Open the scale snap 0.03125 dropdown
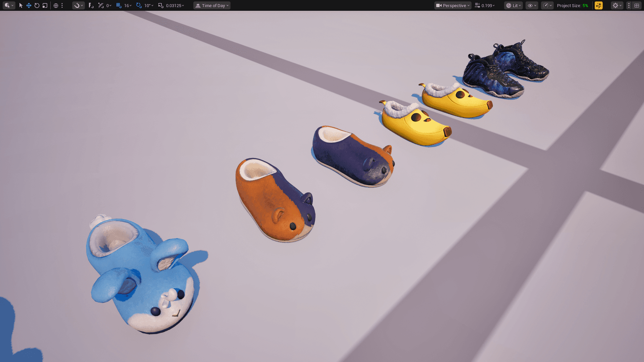This screenshot has width=644, height=362. pos(175,5)
